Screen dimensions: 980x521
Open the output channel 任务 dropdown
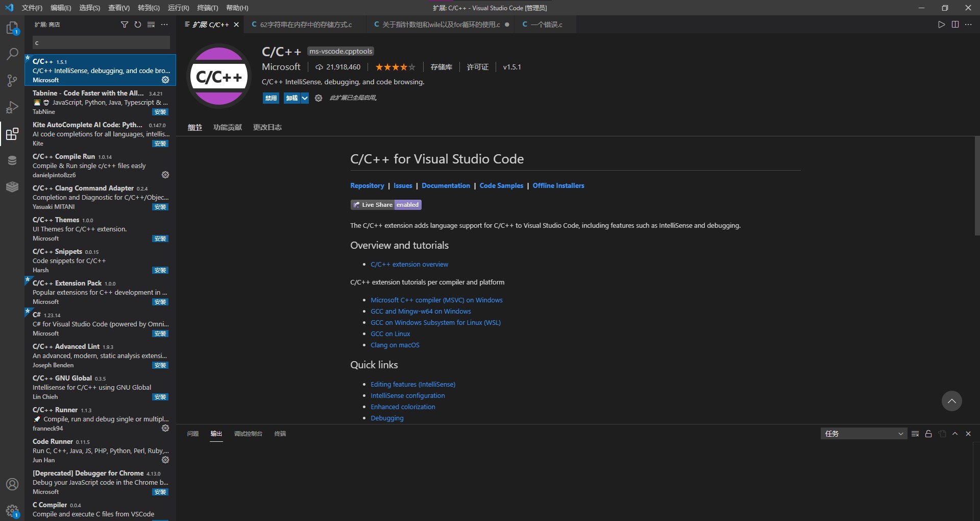[864, 434]
